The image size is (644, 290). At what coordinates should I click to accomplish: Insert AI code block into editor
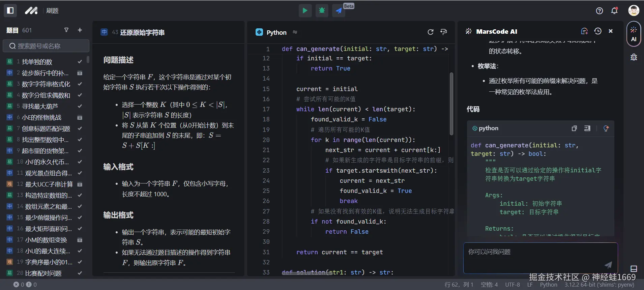click(x=587, y=128)
